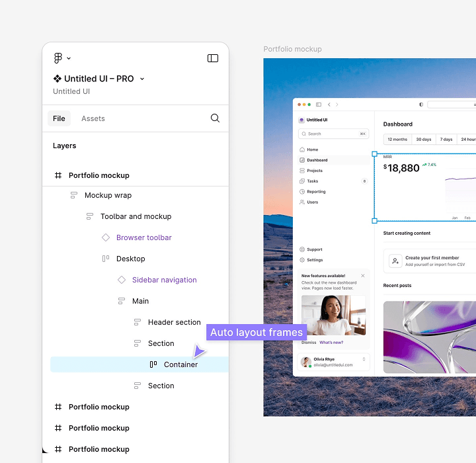Select the 30 days range tab
Viewport: 476px width, 463px height.
click(x=424, y=140)
